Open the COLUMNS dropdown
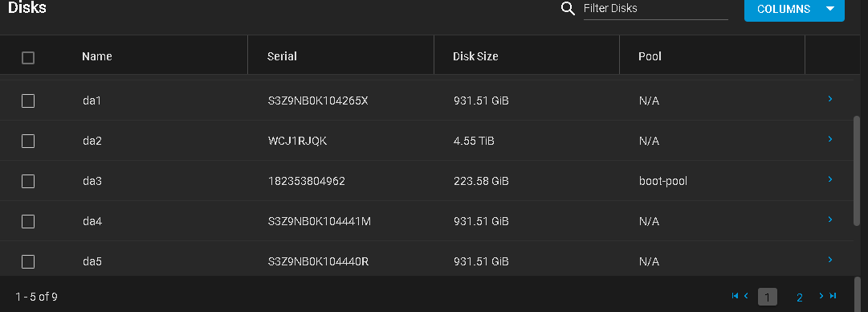 [794, 10]
